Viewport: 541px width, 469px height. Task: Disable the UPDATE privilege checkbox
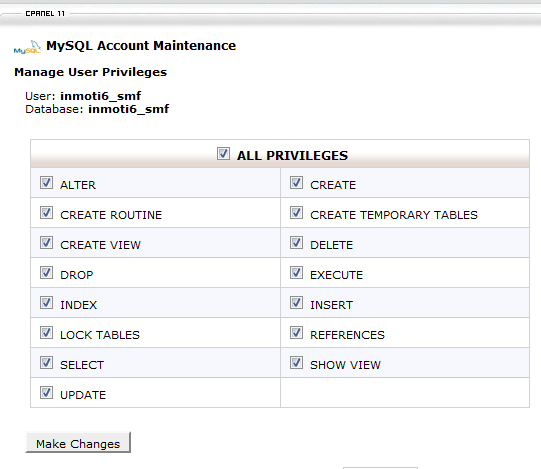[x=46, y=393]
